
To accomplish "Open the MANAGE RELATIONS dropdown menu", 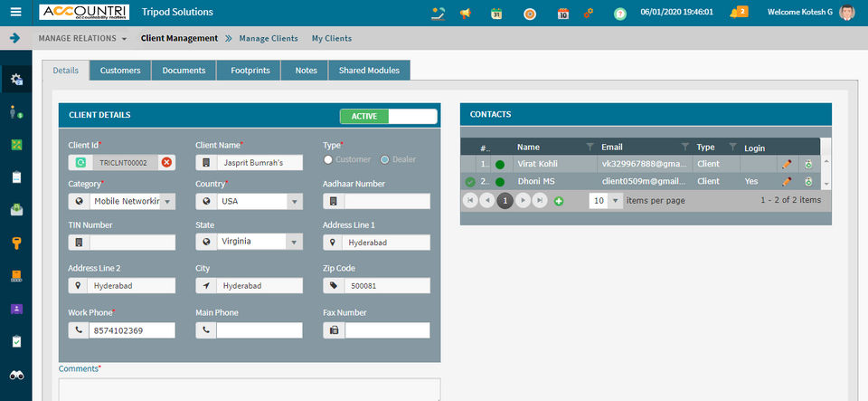I will (82, 38).
